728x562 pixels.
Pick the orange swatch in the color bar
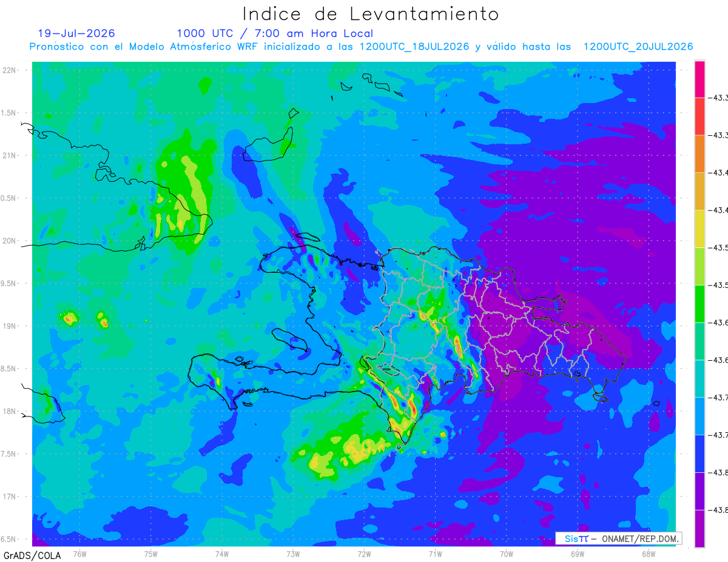[x=699, y=154]
